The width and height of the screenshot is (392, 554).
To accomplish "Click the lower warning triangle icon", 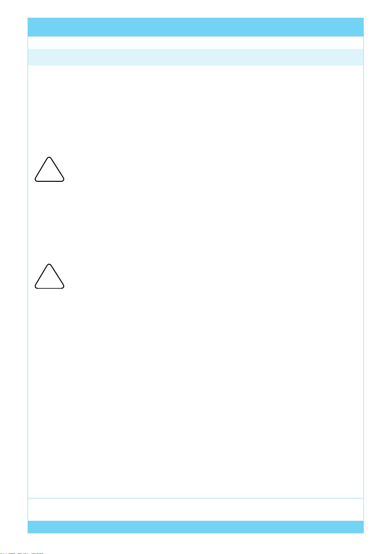I will click(x=49, y=276).
